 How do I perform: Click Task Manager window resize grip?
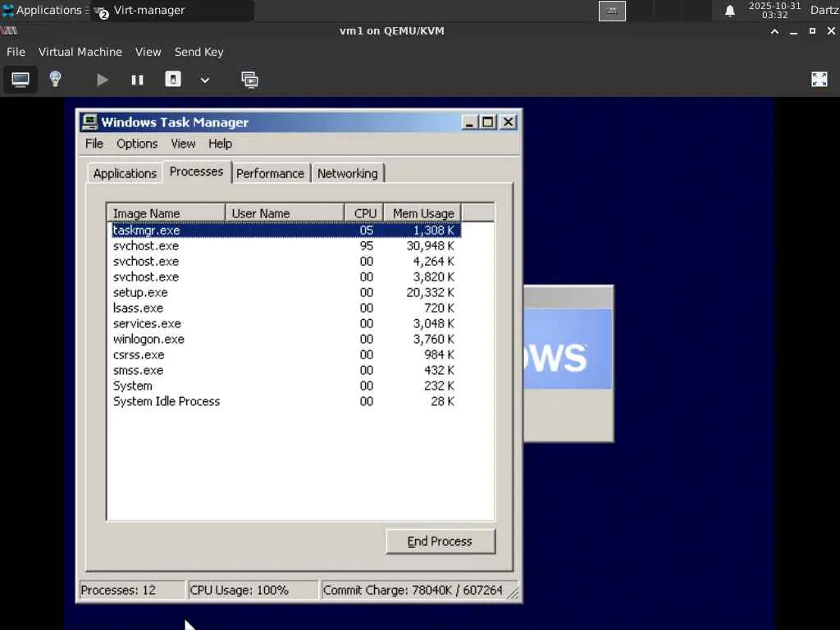coord(514,592)
